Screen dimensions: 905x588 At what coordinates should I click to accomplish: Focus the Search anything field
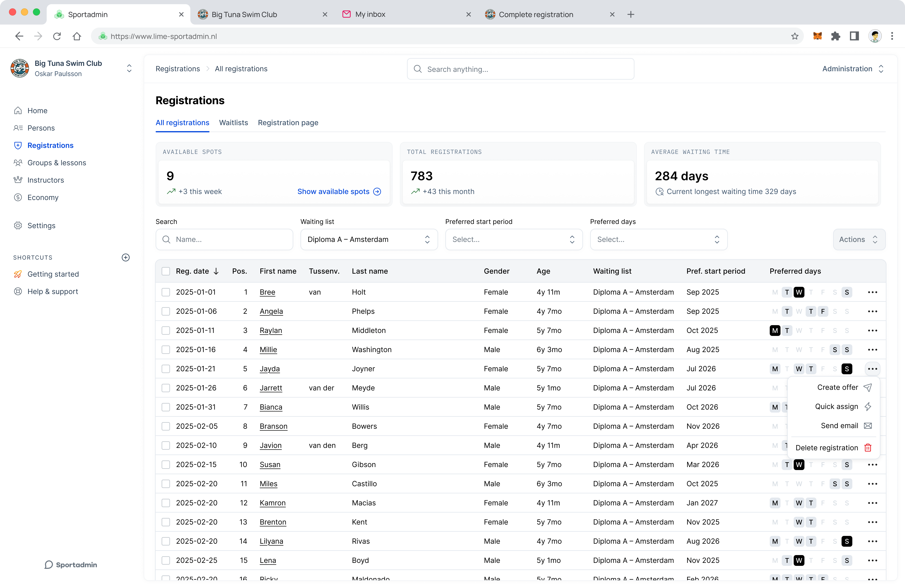coord(520,69)
